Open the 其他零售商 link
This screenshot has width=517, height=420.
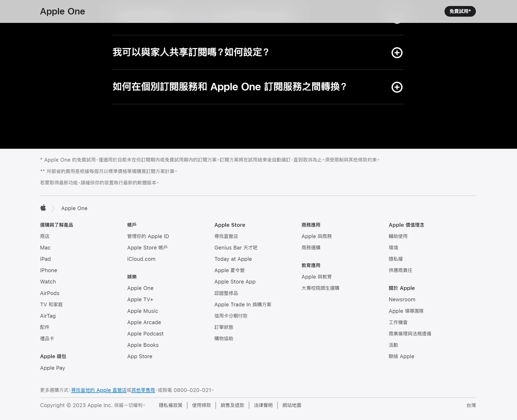[x=143, y=390]
